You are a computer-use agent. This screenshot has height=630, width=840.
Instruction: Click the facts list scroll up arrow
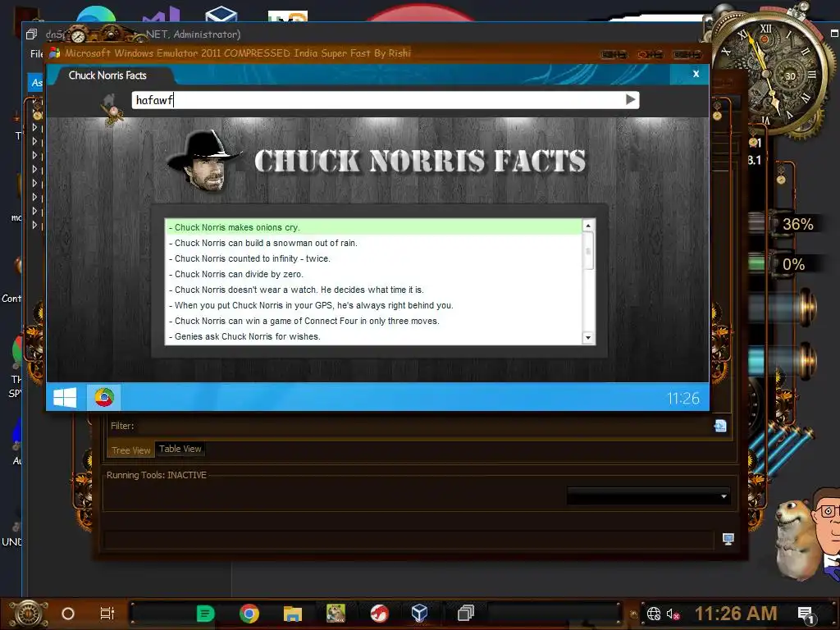[588, 226]
